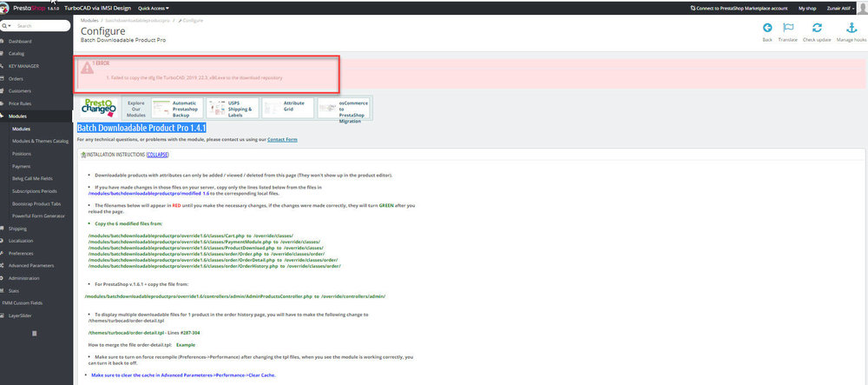Click the batchdownloadableproductpro breadcrumb link
The width and height of the screenshot is (868, 385).
137,21
